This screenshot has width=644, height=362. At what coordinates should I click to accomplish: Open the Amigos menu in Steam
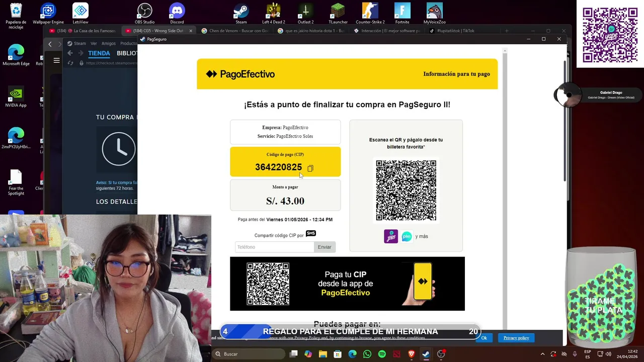tap(109, 43)
